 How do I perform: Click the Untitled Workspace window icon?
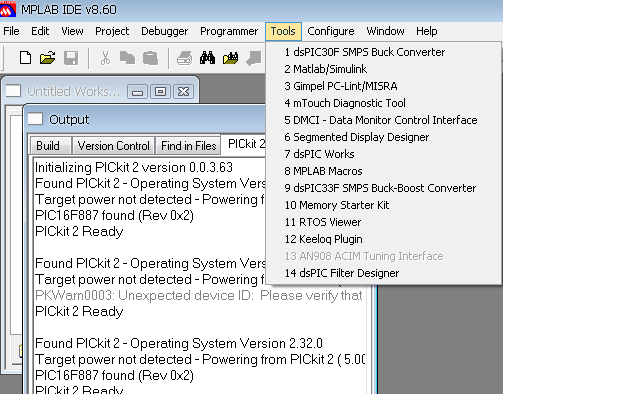[x=13, y=91]
